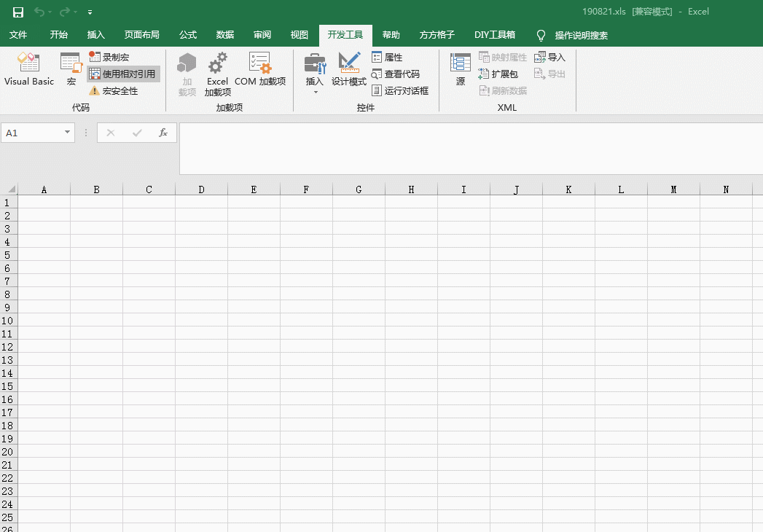Select row 1 header
The image size is (763, 532).
[x=9, y=202]
